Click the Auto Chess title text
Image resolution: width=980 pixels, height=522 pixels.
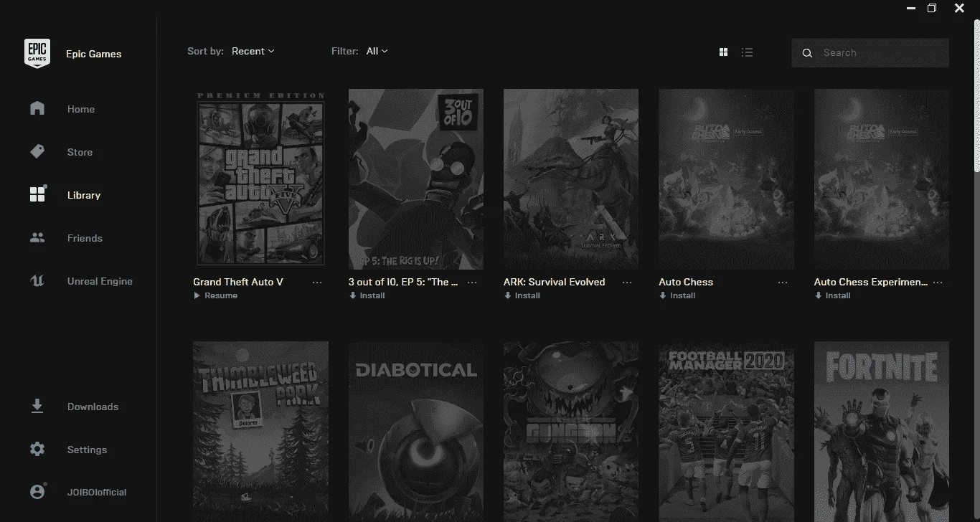coord(686,282)
